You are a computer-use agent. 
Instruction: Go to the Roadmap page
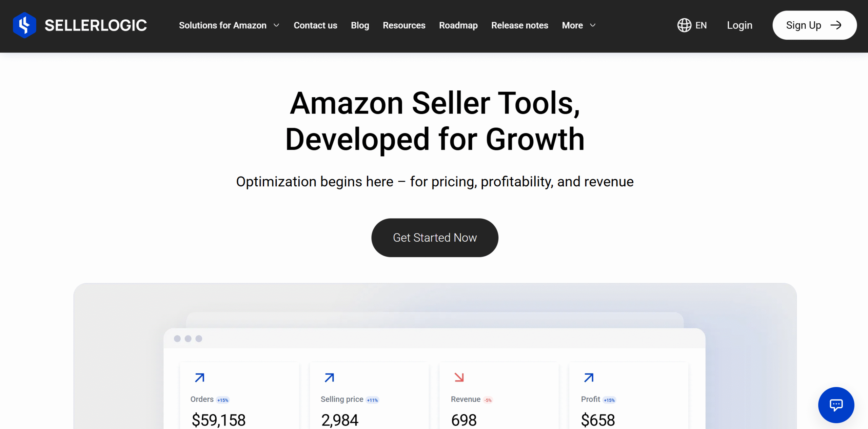(x=458, y=25)
